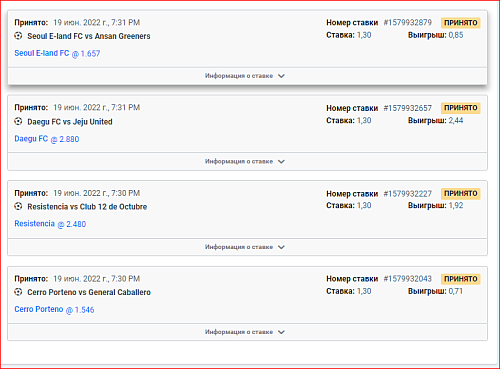The image size is (500, 369).
Task: Click ПРИНЯТО badge for bet #1579932227
Action: 461,193
